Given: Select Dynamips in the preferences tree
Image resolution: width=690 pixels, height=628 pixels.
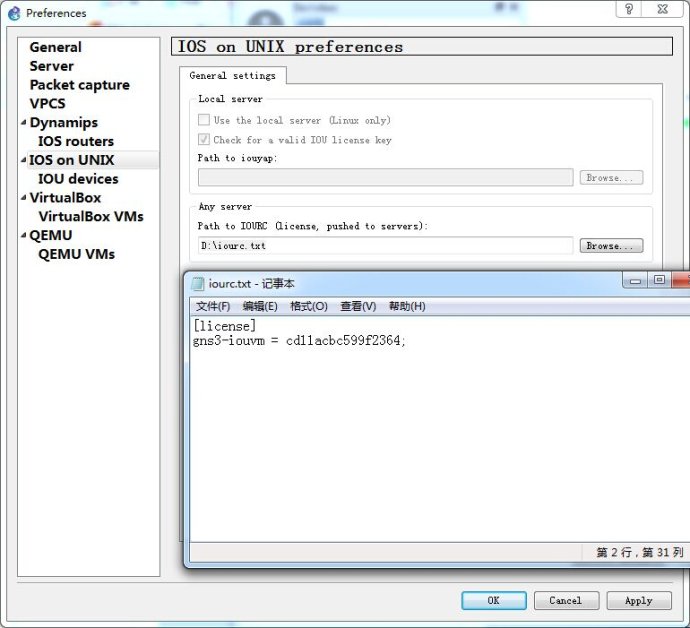Looking at the screenshot, I should click(x=64, y=122).
